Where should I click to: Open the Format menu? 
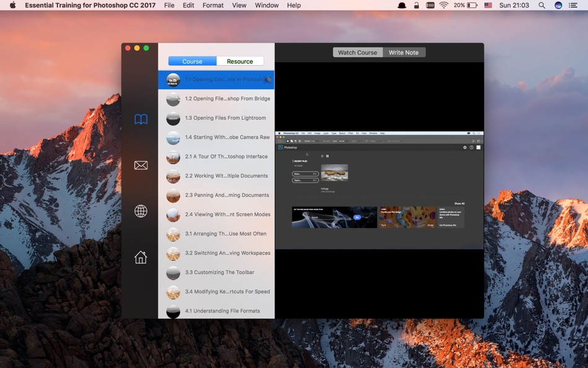point(213,5)
